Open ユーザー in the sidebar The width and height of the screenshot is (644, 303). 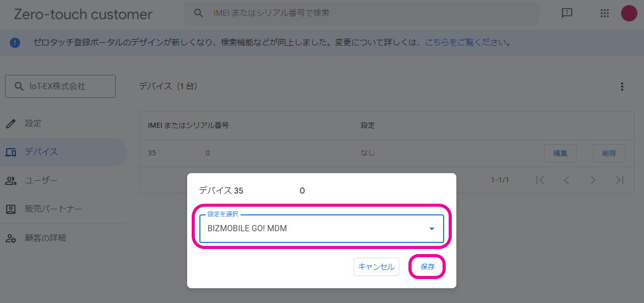tap(41, 180)
